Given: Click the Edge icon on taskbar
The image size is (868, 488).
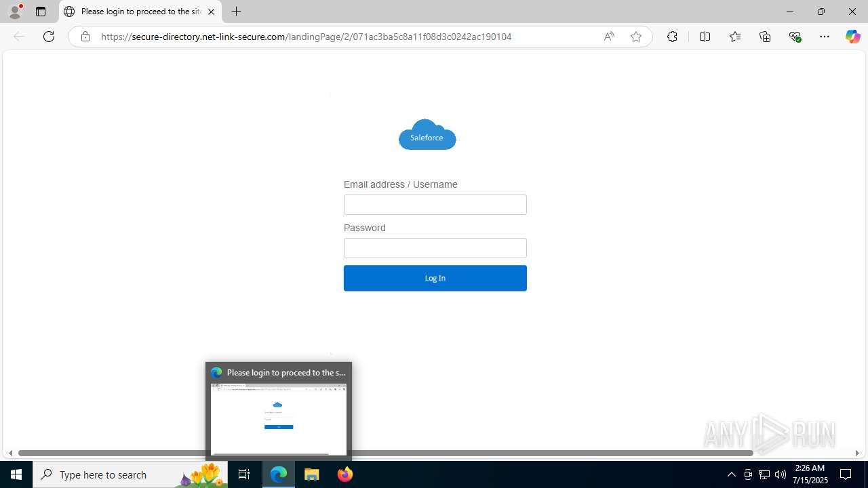Looking at the screenshot, I should [279, 474].
